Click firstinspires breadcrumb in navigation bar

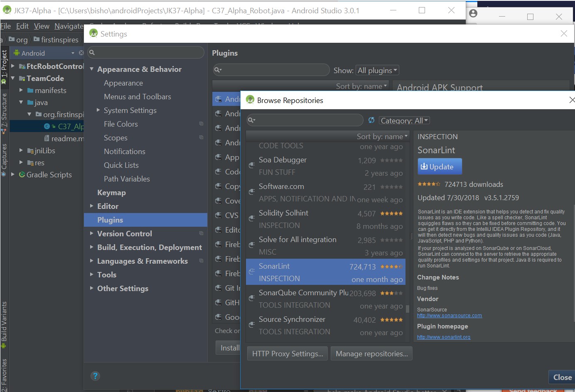[x=56, y=39]
